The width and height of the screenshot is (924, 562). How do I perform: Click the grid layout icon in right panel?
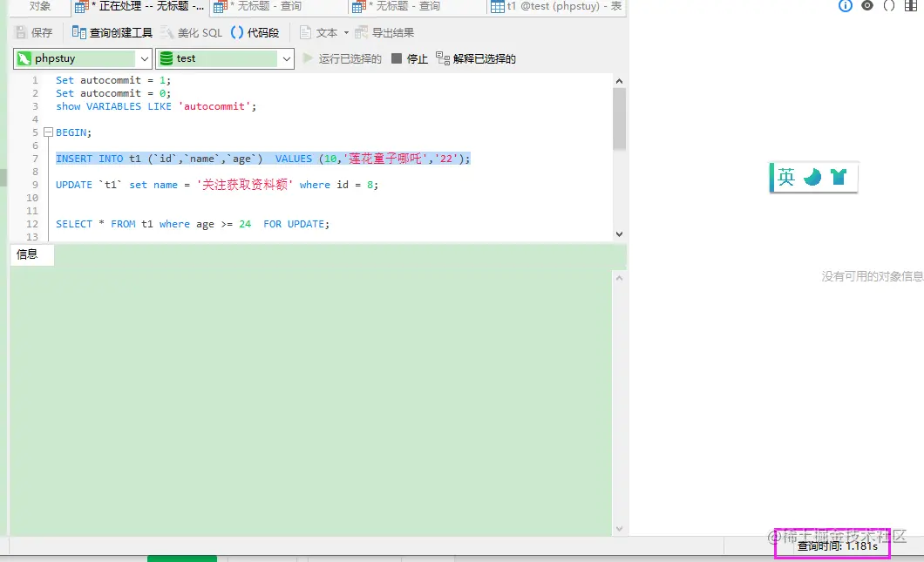(x=910, y=6)
